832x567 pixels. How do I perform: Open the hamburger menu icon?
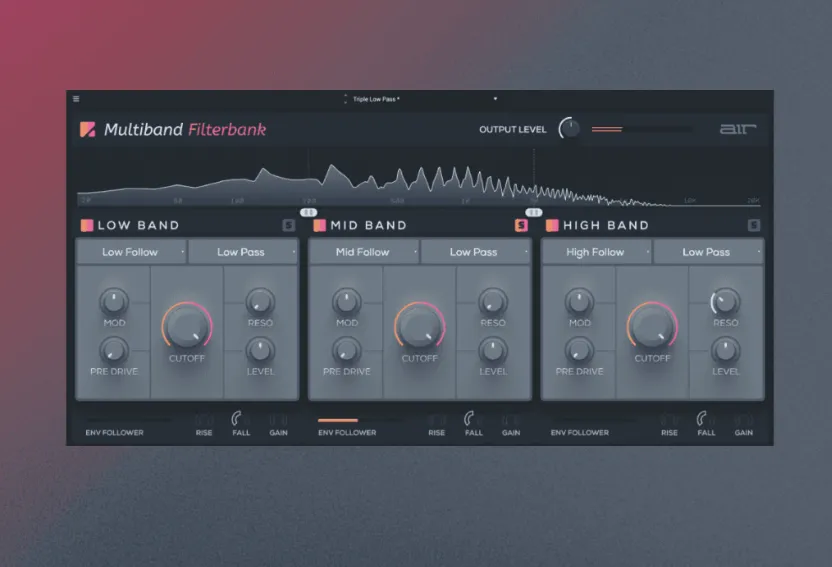(76, 99)
